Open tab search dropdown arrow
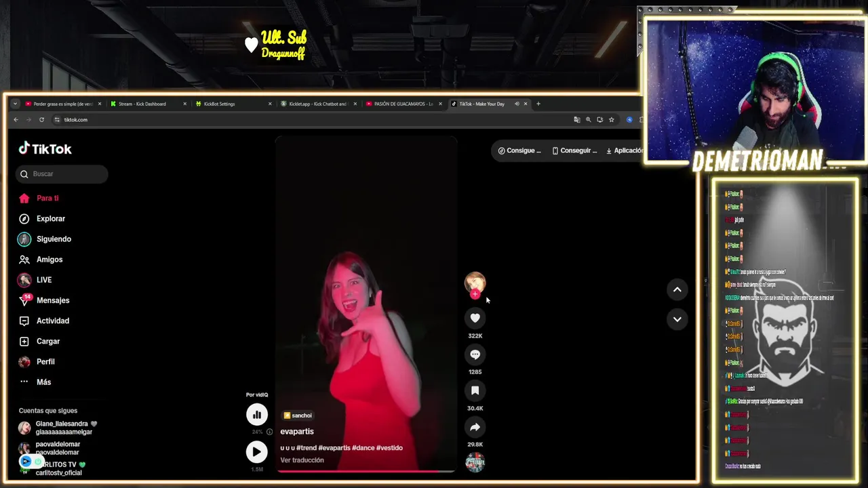868x488 pixels. 15,104
